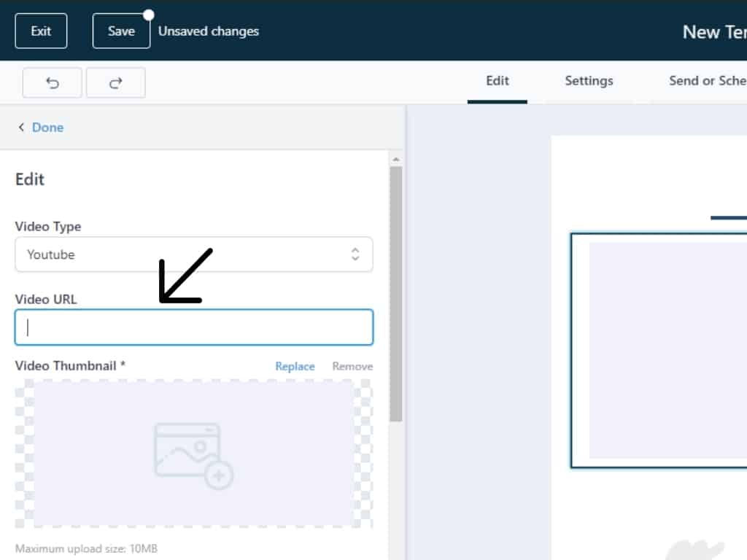Select the video block in email preview
Image resolution: width=747 pixels, height=560 pixels.
coord(660,350)
